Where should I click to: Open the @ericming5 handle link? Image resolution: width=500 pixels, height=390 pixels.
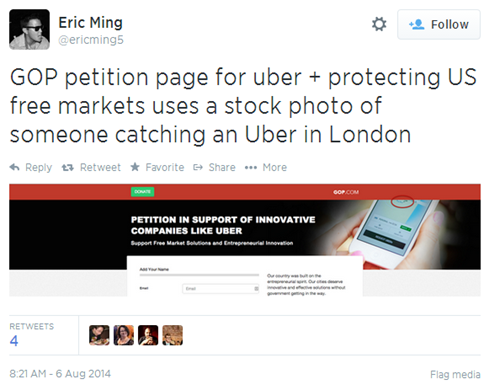[91, 40]
